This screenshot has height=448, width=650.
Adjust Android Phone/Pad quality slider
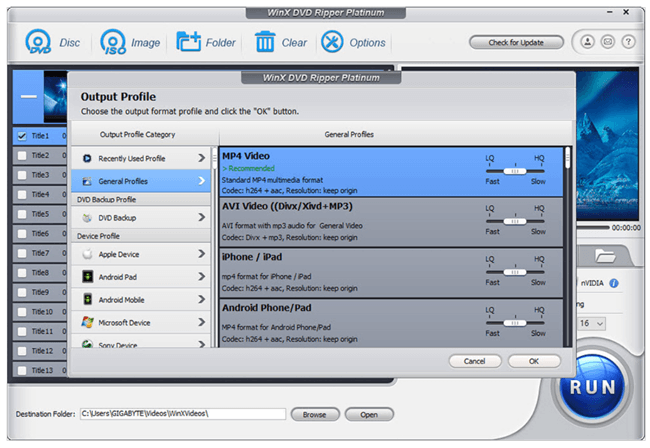[515, 323]
